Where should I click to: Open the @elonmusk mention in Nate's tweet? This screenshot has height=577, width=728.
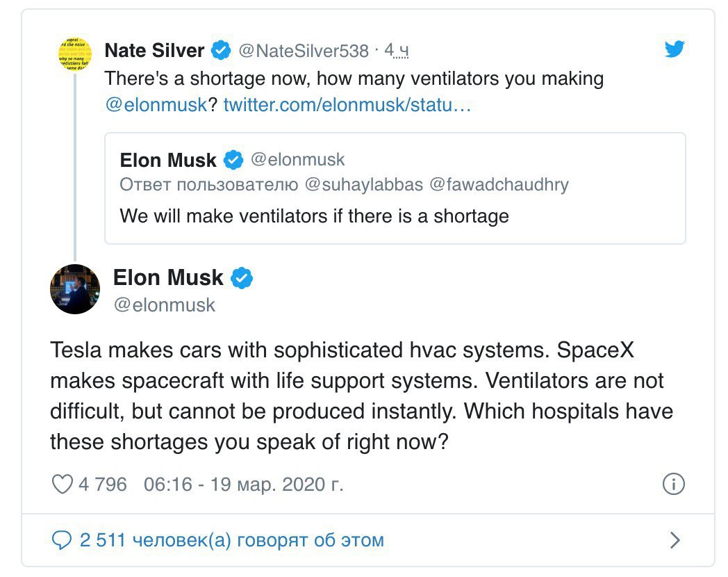click(156, 105)
